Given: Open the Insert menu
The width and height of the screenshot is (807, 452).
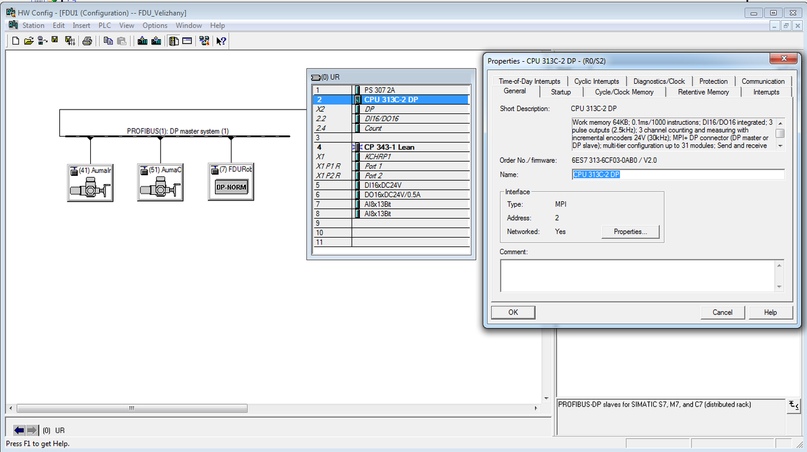Looking at the screenshot, I should (x=81, y=25).
